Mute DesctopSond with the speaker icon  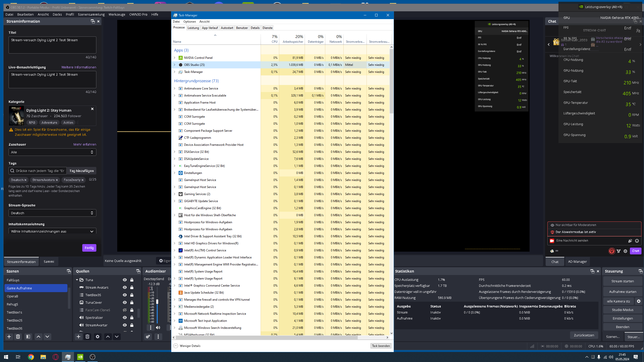click(x=158, y=328)
